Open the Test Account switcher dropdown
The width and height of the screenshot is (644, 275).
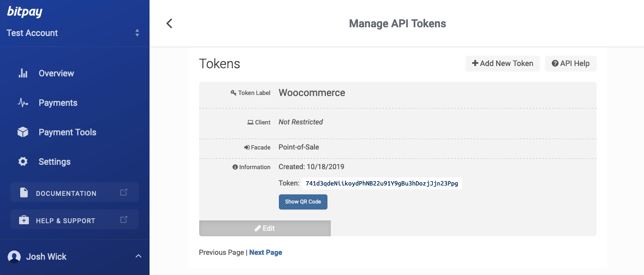point(137,33)
